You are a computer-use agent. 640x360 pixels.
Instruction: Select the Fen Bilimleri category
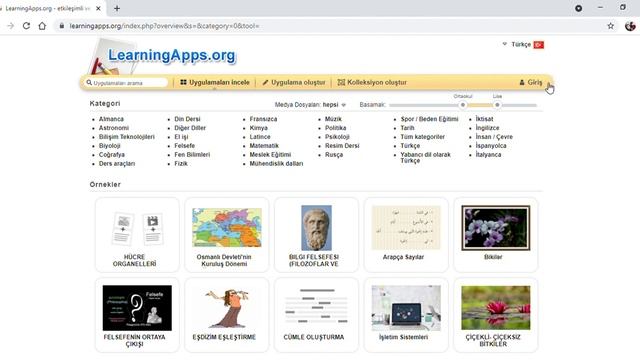click(x=192, y=155)
